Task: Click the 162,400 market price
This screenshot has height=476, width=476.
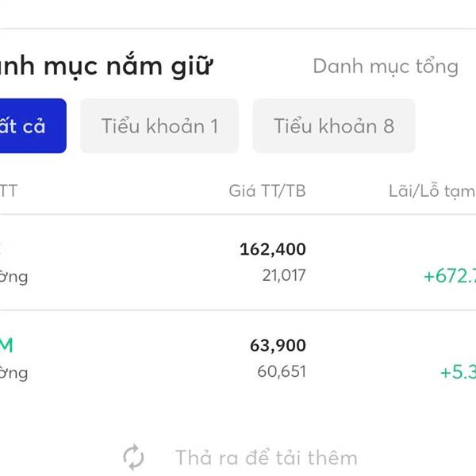Action: pyautogui.click(x=273, y=249)
